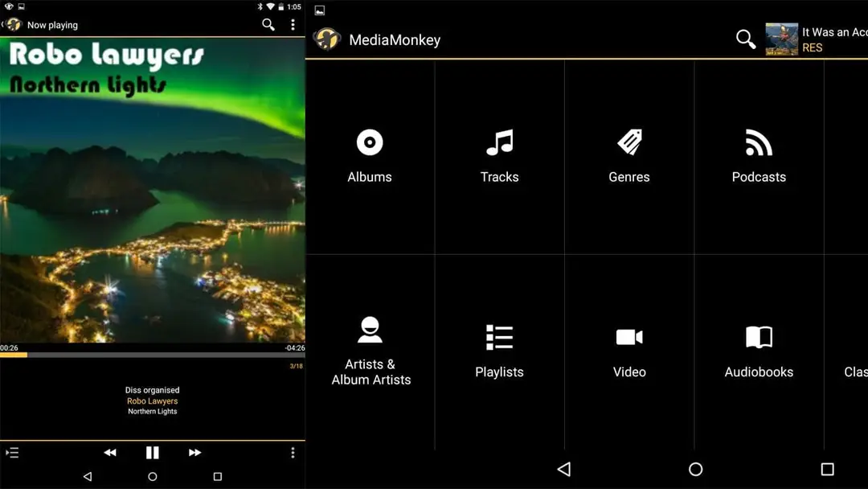Viewport: 868px width, 489px height.
Task: Click the MediaMonkey logo in the header
Action: click(327, 39)
